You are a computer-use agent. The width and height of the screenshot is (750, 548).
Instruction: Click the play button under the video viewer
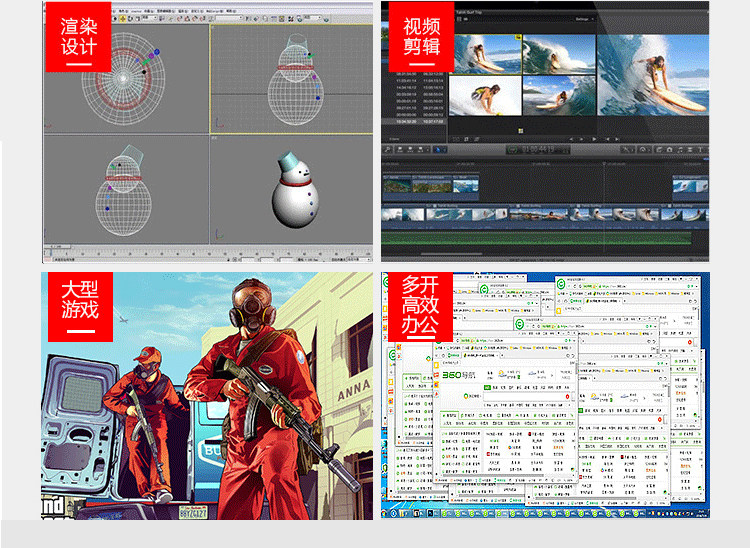pos(595,139)
